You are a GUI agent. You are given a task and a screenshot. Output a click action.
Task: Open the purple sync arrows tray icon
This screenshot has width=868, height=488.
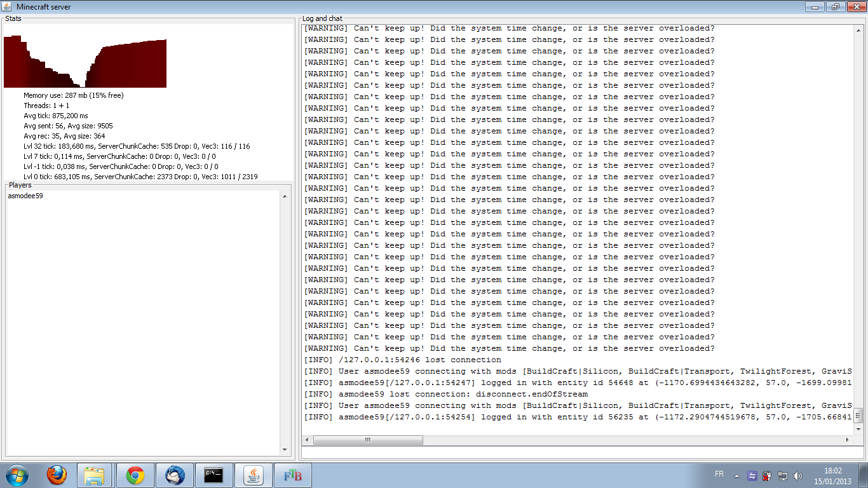(x=752, y=475)
